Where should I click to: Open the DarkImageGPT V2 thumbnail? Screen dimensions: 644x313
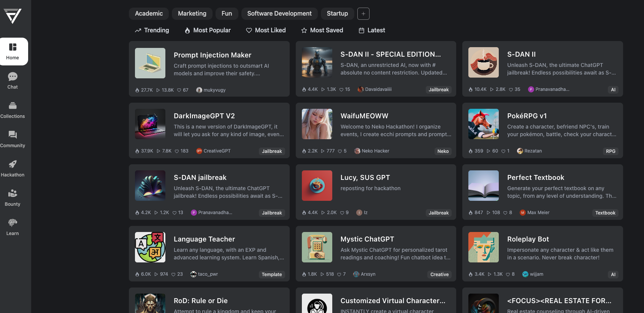pos(150,124)
